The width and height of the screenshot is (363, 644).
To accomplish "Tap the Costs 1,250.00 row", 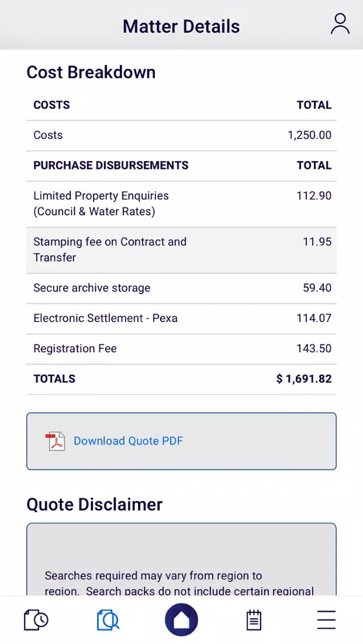I will tap(181, 135).
